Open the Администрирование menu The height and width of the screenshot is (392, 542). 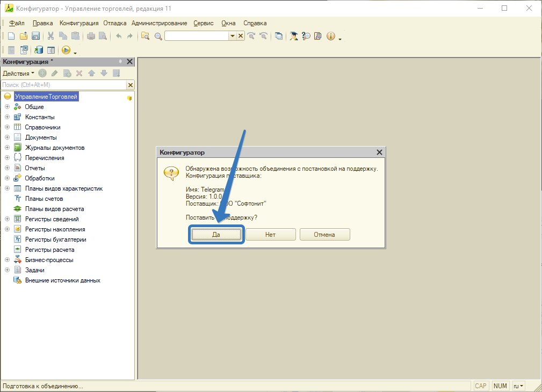[159, 23]
